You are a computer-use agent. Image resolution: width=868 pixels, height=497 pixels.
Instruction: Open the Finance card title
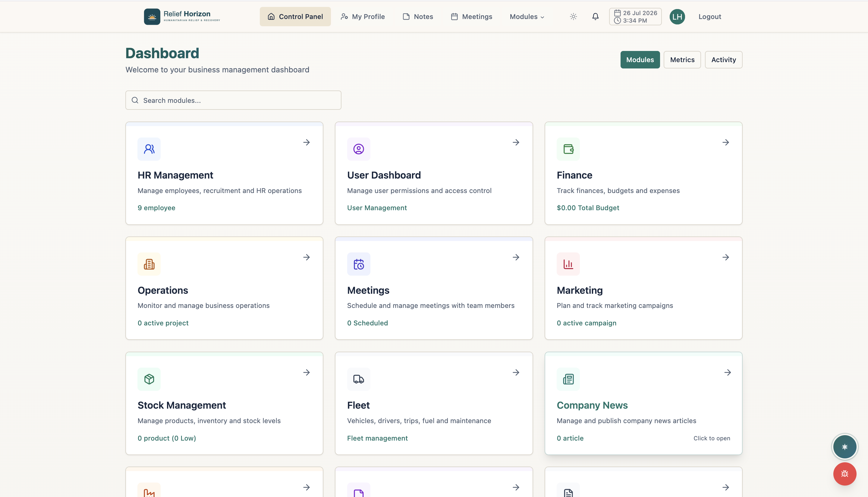pyautogui.click(x=574, y=175)
